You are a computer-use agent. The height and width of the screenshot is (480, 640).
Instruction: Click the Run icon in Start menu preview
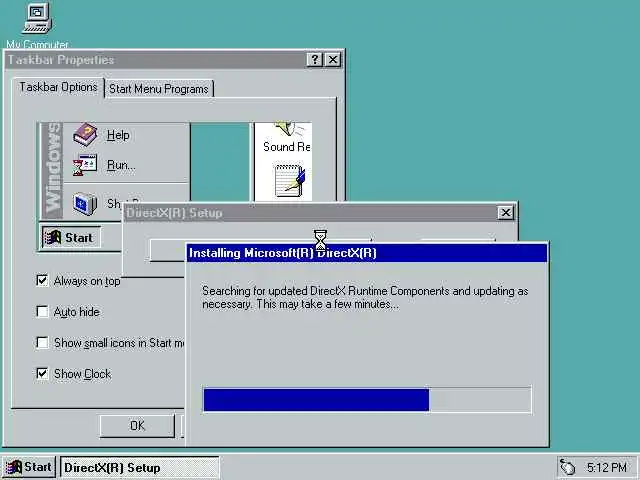pyautogui.click(x=85, y=165)
